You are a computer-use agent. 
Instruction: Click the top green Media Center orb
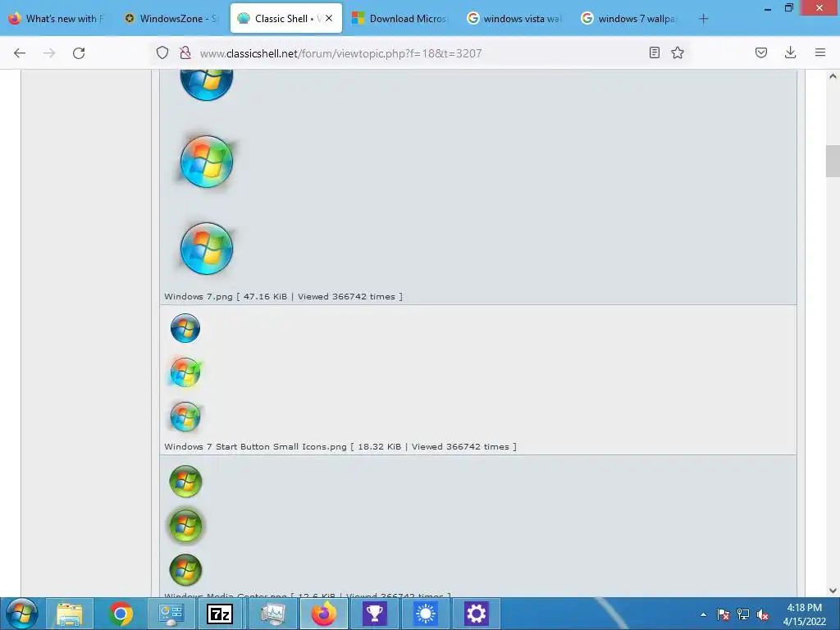(x=185, y=481)
